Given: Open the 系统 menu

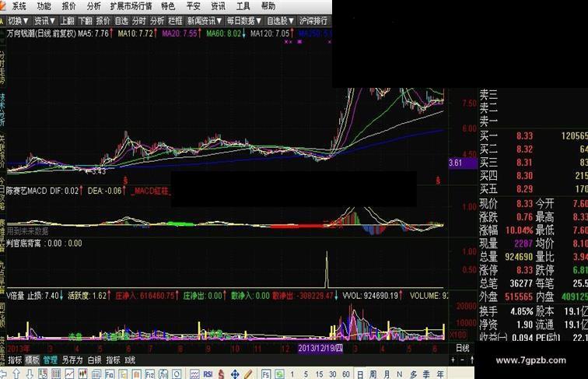Looking at the screenshot, I should click(19, 6).
